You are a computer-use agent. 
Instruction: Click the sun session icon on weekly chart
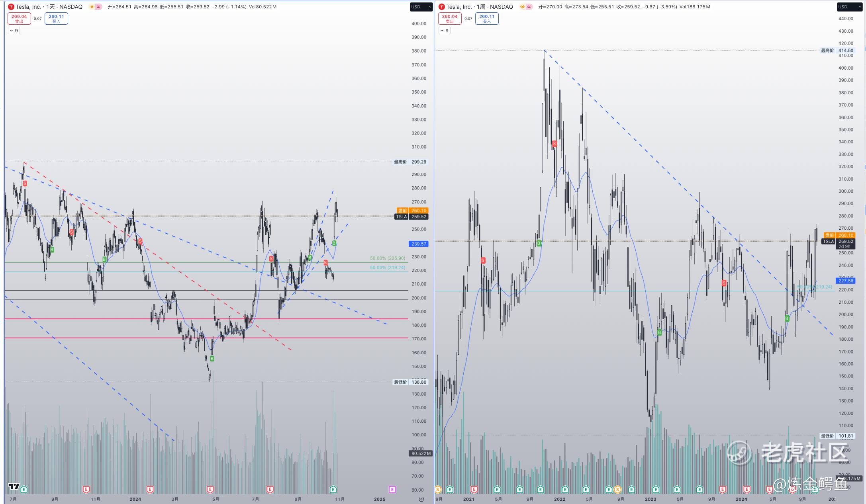click(523, 7)
